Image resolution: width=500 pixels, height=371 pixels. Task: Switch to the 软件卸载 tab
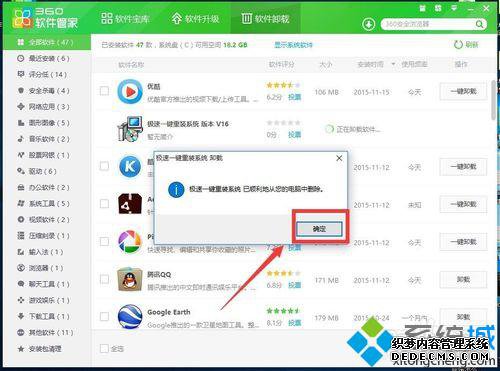265,18
